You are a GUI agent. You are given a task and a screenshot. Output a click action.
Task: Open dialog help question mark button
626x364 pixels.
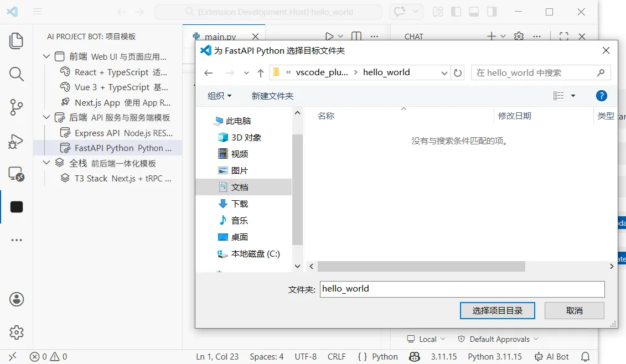pos(601,96)
